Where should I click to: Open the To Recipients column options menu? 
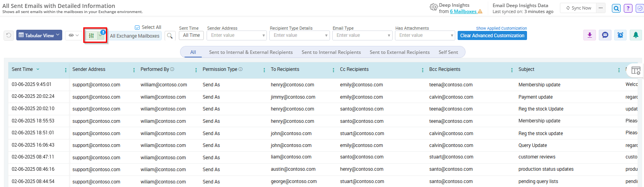coord(333,70)
